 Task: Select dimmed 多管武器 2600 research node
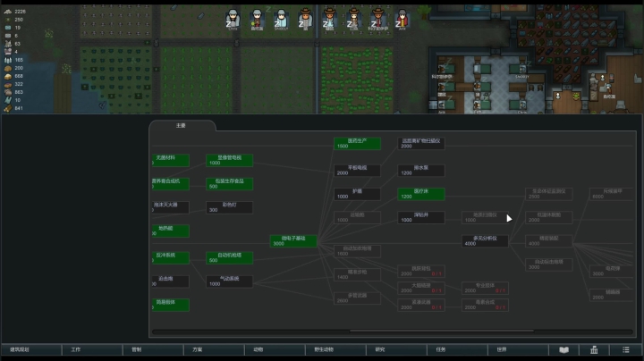(357, 298)
